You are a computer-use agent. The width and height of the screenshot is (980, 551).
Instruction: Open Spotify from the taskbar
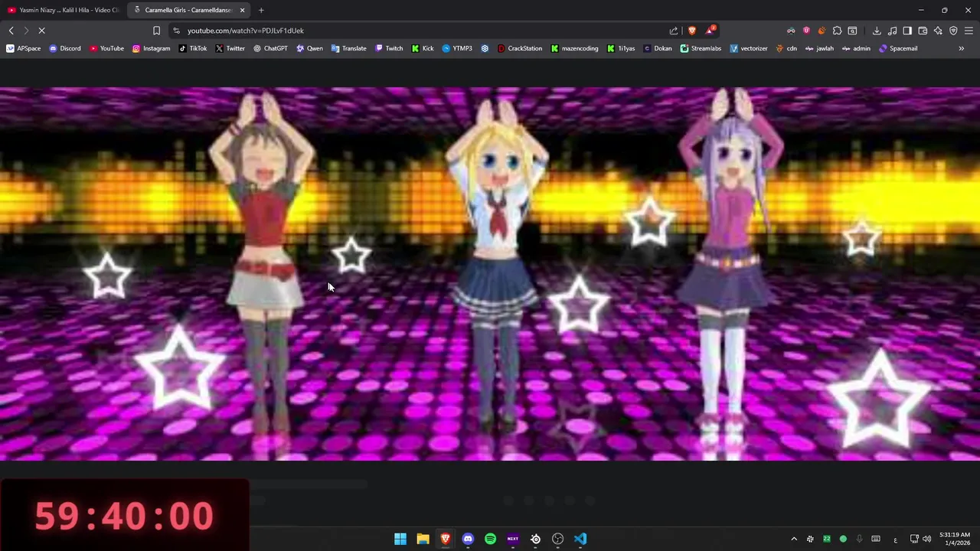point(490,539)
